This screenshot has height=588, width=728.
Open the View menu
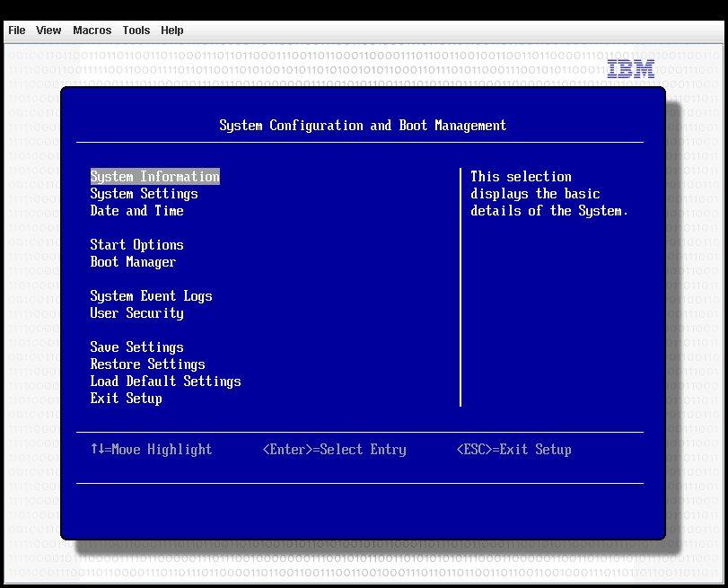click(48, 30)
